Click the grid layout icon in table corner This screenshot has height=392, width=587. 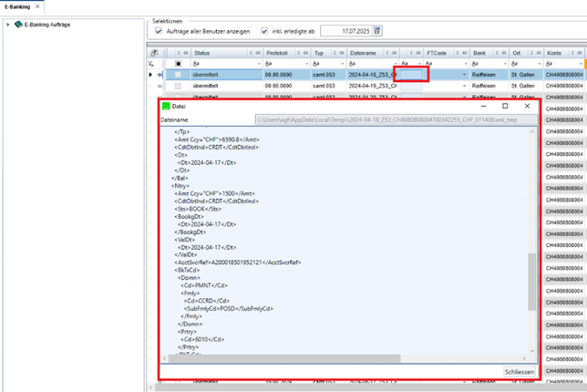tap(154, 53)
